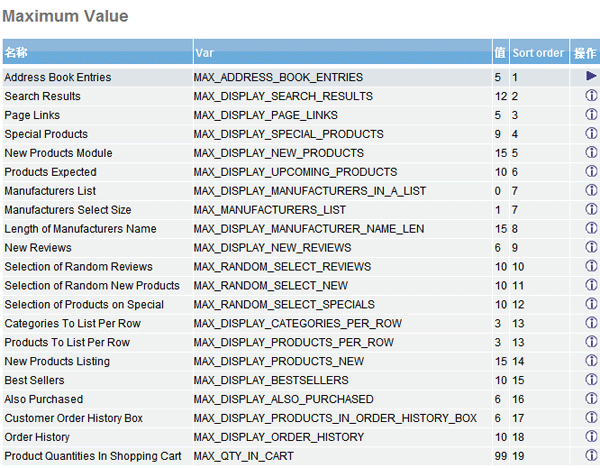
Task: Select the Products Expected row
Action: 50,172
